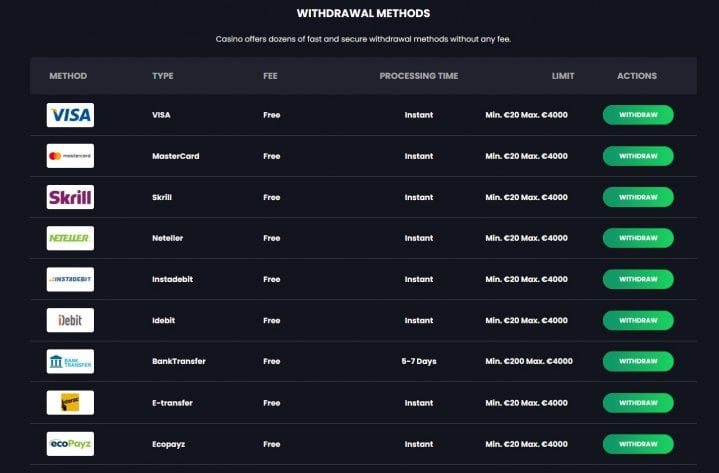Withdraw via Instadebit
Image resolution: width=719 pixels, height=473 pixels.
pos(638,279)
